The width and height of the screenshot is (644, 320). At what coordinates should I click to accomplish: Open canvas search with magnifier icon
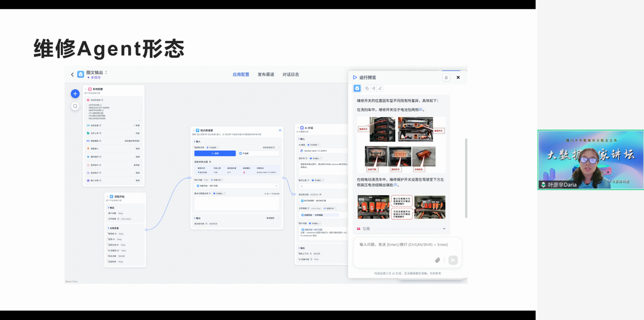click(75, 106)
